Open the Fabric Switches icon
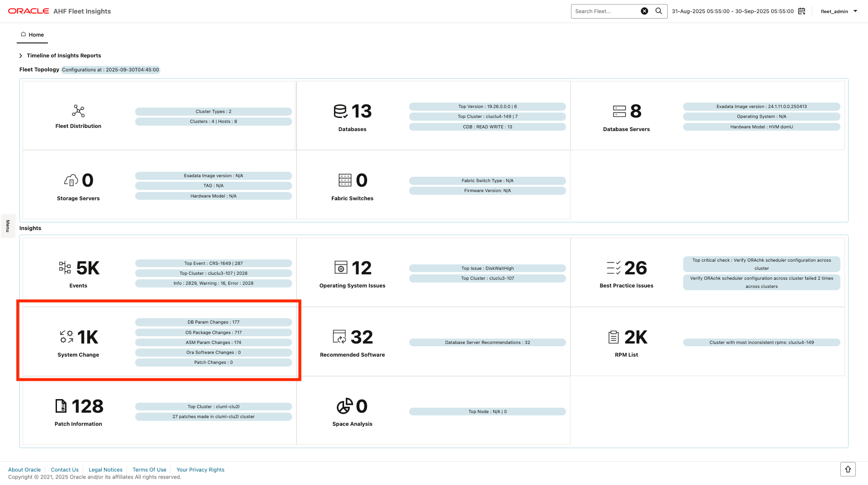The height and width of the screenshot is (485, 868). (345, 180)
